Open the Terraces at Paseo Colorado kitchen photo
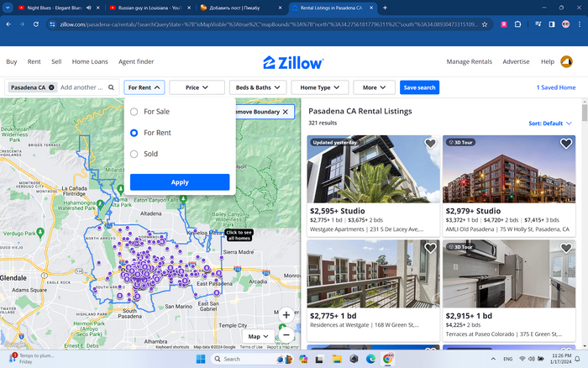Viewport: 588px width, 368px height. pos(509,274)
